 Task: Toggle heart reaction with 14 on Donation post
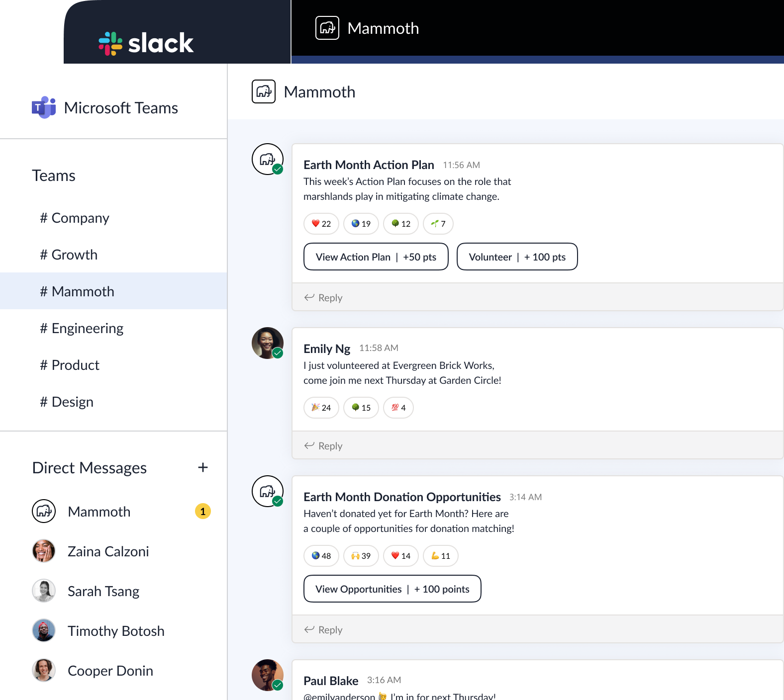click(x=401, y=556)
